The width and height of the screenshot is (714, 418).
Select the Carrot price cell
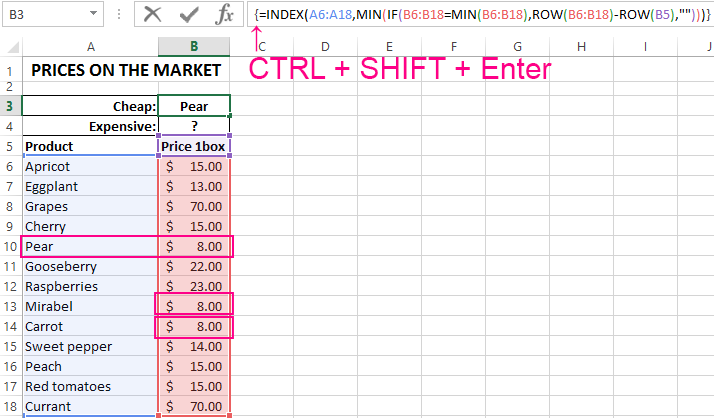pyautogui.click(x=194, y=326)
